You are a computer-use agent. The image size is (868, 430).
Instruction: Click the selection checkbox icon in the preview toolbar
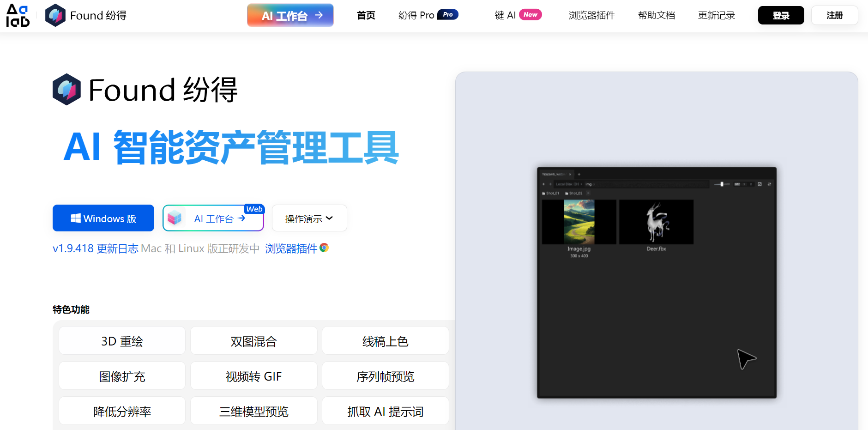(x=759, y=184)
